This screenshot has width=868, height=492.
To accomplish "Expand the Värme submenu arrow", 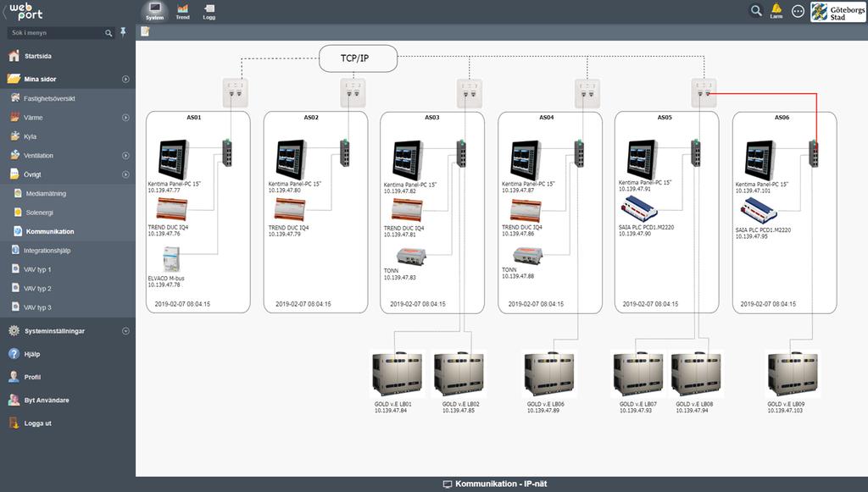I will pos(125,117).
